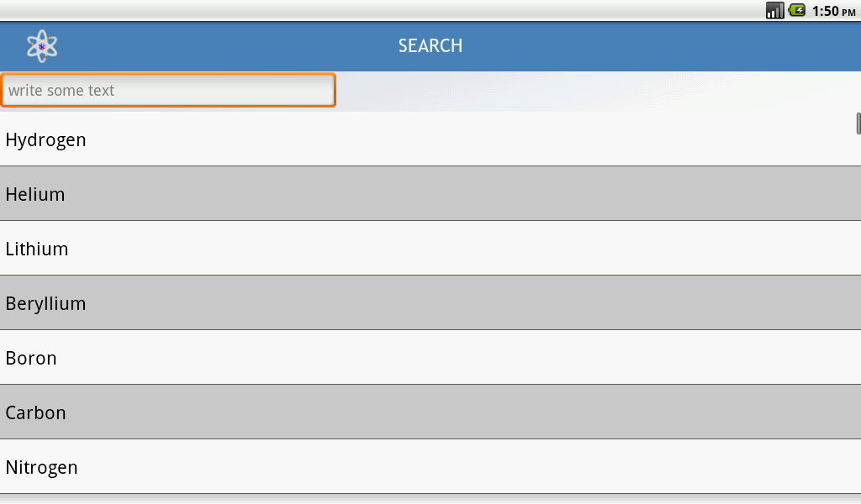This screenshot has width=861, height=504.
Task: Tap the partially visible row below Nitrogen
Action: click(x=430, y=499)
